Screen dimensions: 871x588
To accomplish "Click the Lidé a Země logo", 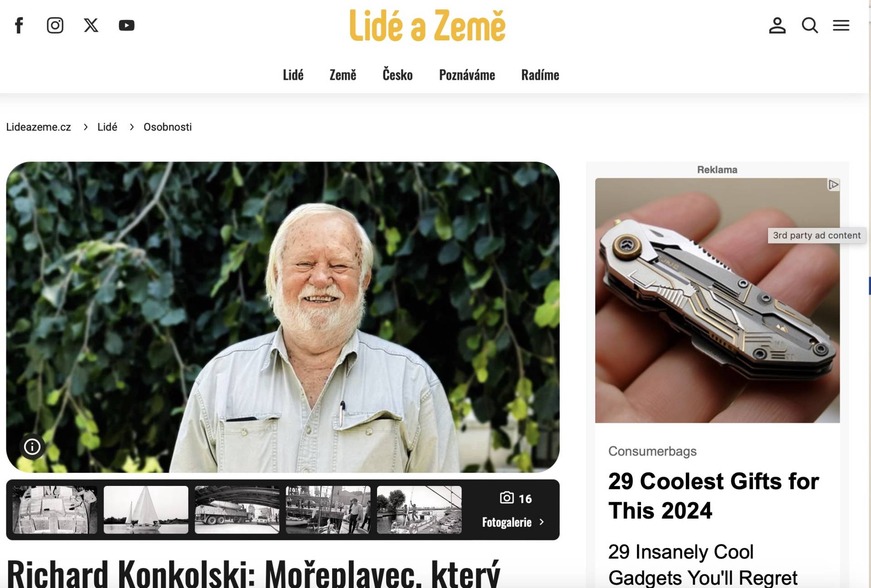I will [427, 25].
